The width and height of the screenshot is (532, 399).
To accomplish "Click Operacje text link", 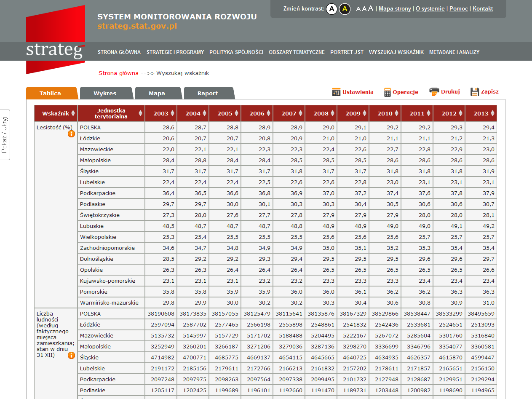I will (405, 92).
